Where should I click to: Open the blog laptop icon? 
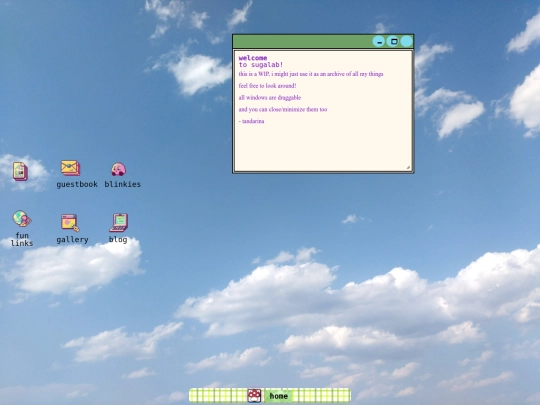(x=119, y=222)
